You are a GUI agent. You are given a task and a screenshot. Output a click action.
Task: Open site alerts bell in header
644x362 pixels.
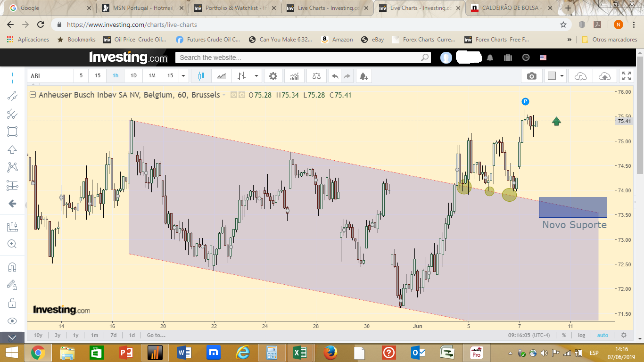pos(490,58)
